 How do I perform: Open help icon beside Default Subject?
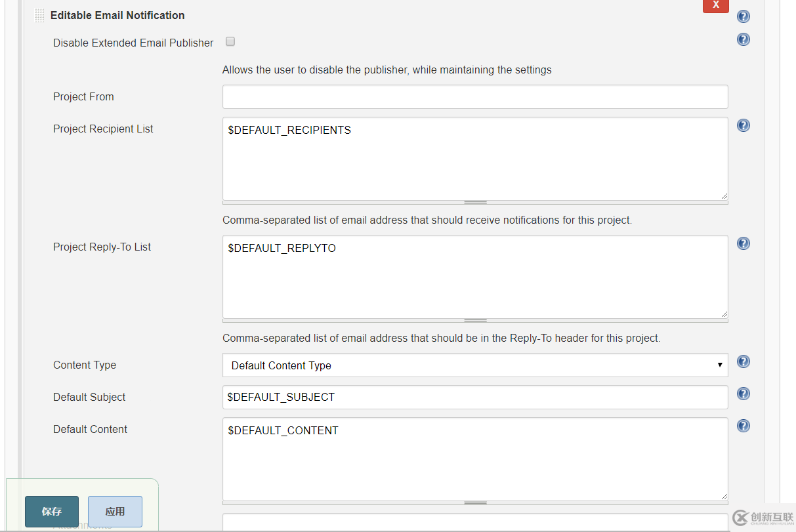743,394
